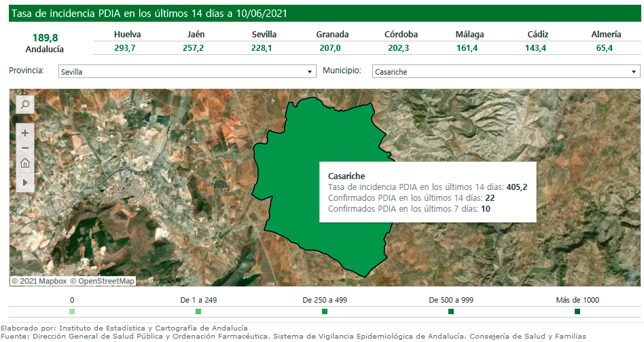Click the Mapbox attribution link

[x=43, y=281]
